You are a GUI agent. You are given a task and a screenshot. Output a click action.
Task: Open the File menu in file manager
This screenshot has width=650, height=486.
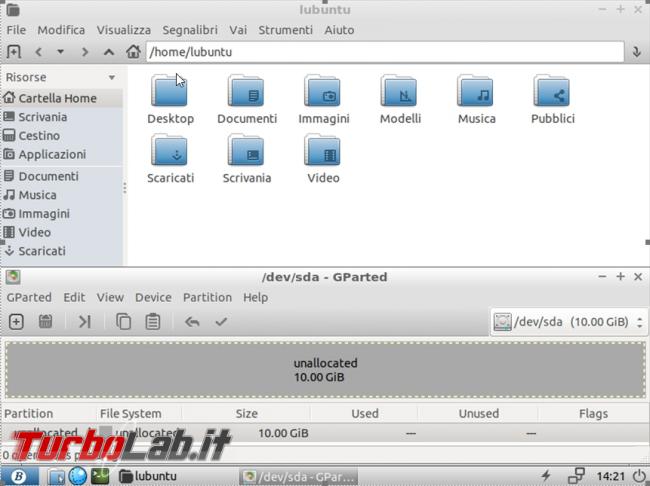[16, 30]
